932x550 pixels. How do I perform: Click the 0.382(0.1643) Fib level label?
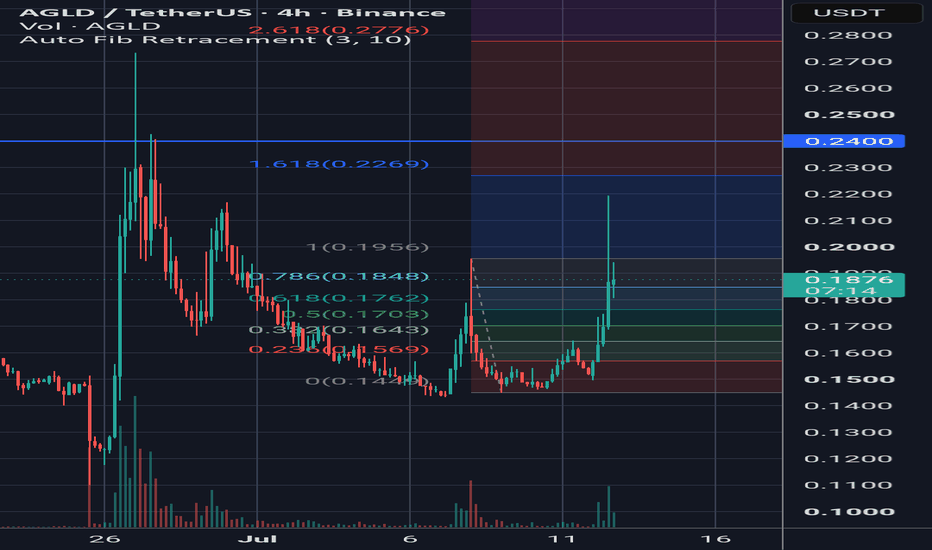(339, 329)
